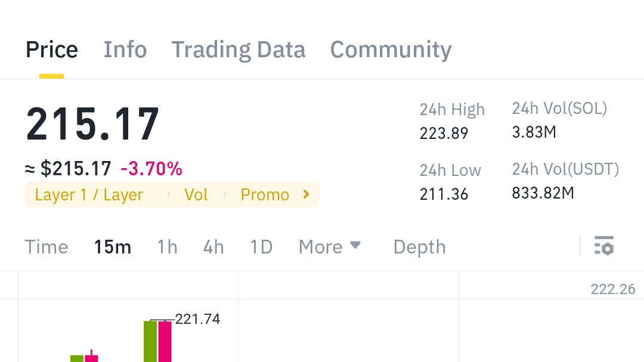The image size is (644, 362).
Task: Go to the Community tab
Action: point(391,49)
